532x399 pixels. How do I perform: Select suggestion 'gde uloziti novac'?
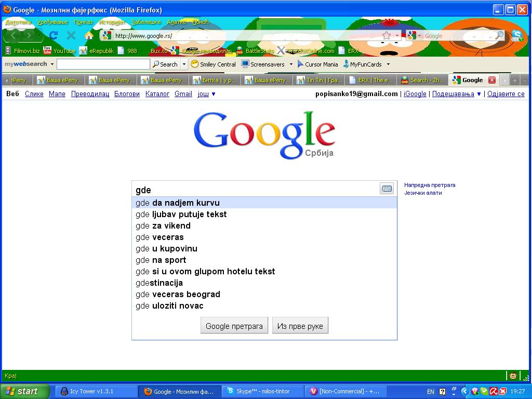point(264,305)
